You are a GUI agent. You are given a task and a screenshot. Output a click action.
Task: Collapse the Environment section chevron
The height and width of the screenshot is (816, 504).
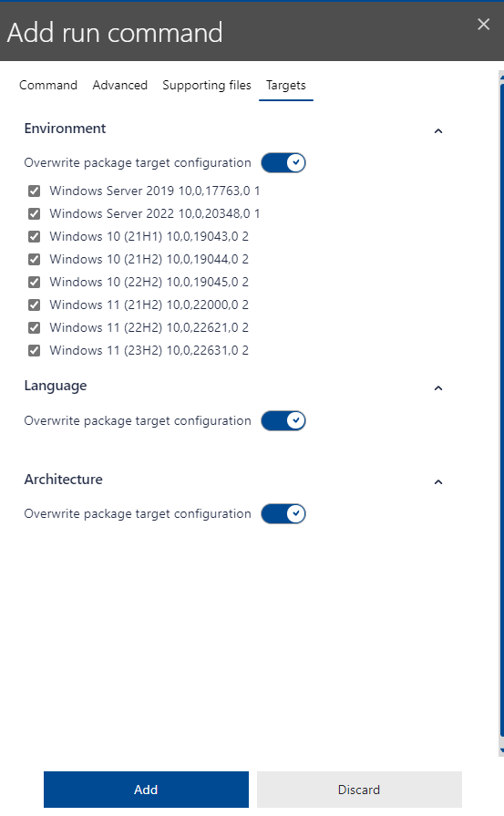pos(438,130)
